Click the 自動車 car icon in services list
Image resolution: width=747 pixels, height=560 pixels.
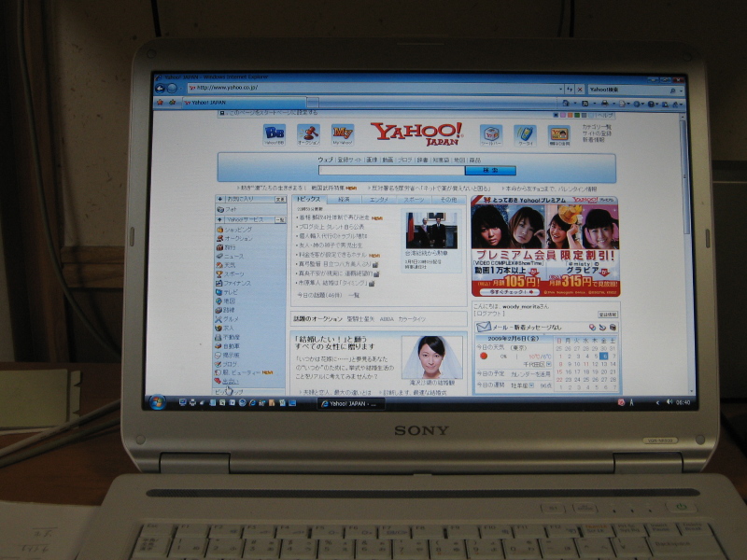(x=218, y=346)
